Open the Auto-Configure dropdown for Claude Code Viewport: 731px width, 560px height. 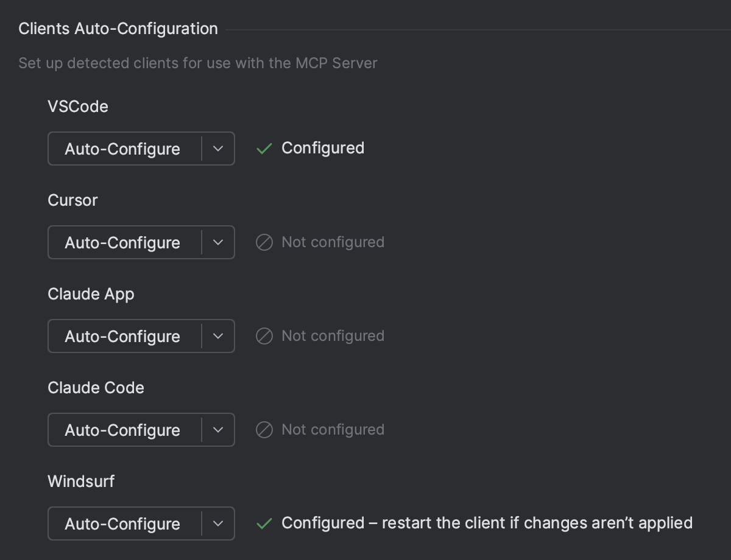tap(218, 430)
